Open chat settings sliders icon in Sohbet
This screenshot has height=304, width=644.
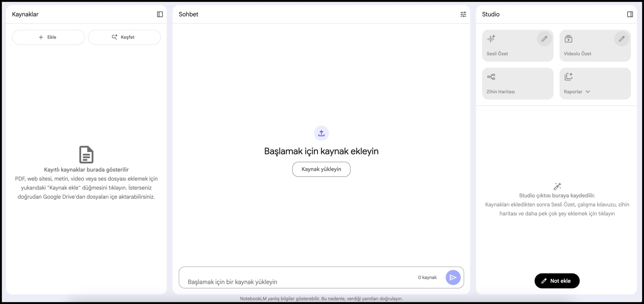[463, 14]
